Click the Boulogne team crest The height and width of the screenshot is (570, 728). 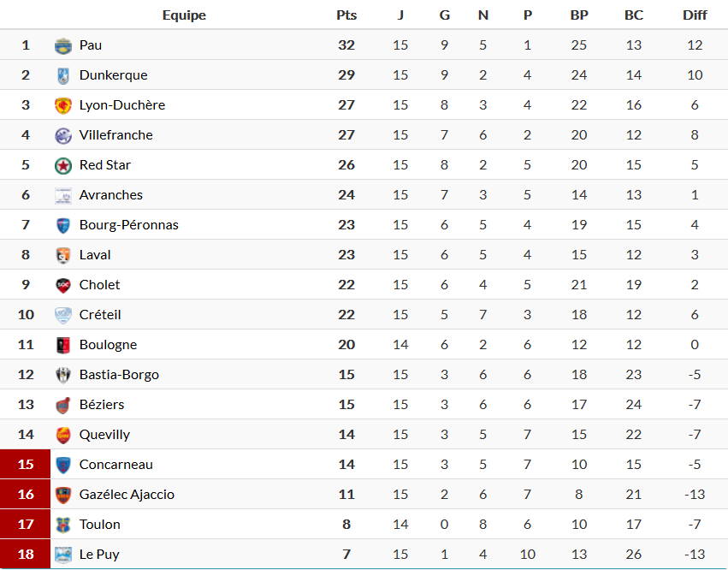[63, 345]
